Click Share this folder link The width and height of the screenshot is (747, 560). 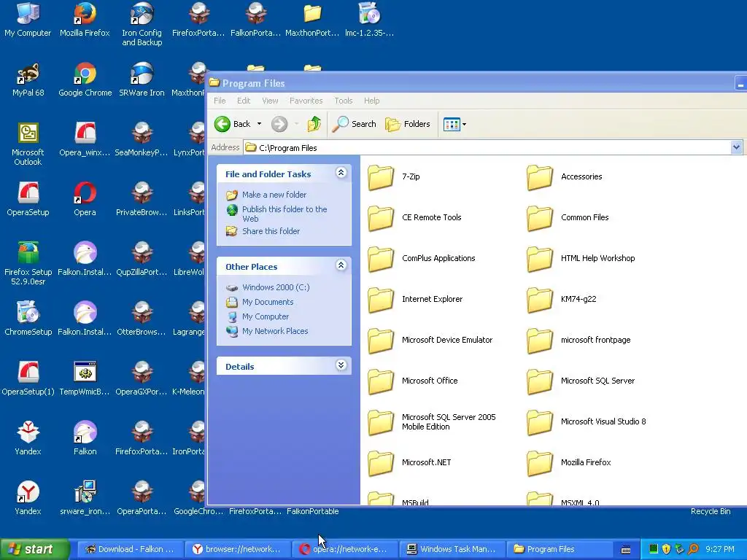(x=271, y=231)
